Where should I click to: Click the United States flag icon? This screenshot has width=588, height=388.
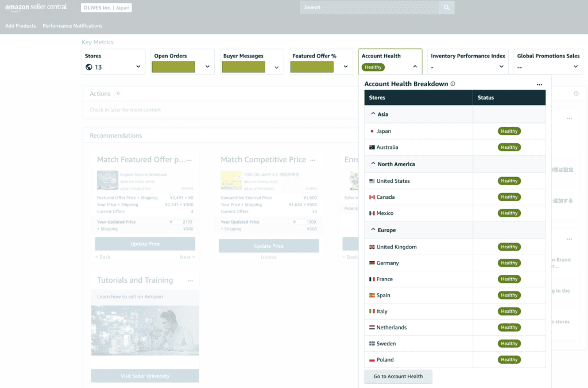(372, 181)
